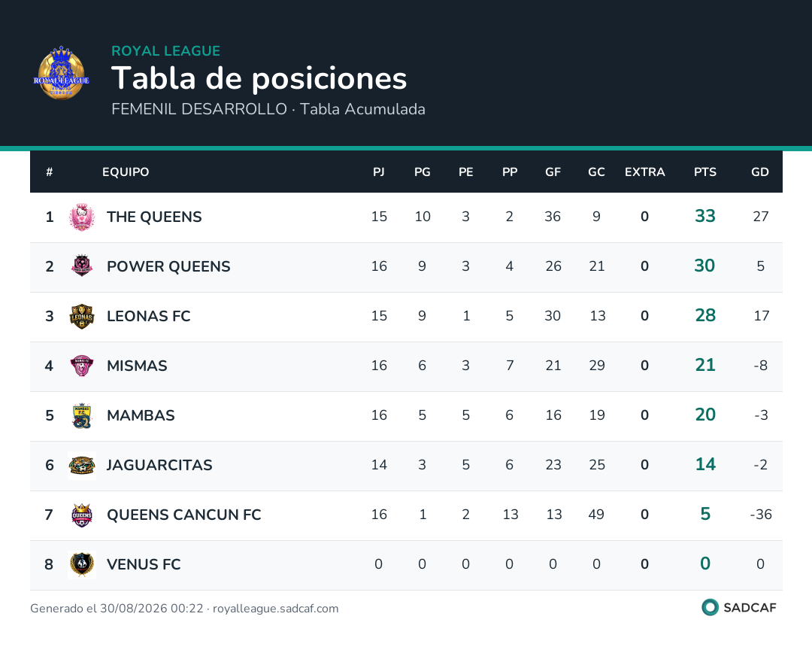Viewport: 812px width, 647px height.
Task: Click the royalleague.sadcaf.com footer text
Action: 275,609
